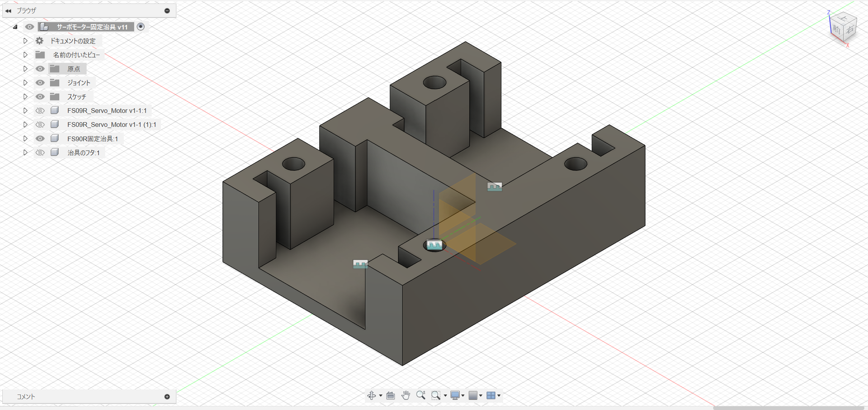
Task: Select 名前の付いたビュー row
Action: coord(76,55)
